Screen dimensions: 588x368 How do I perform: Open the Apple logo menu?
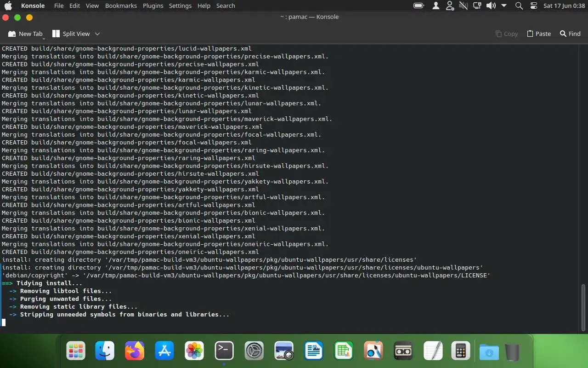(8, 6)
